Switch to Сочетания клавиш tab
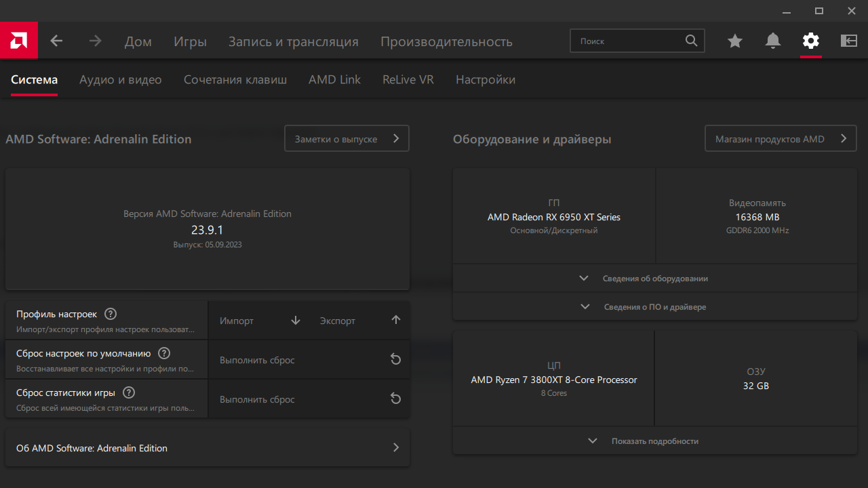868x488 pixels. [x=235, y=79]
